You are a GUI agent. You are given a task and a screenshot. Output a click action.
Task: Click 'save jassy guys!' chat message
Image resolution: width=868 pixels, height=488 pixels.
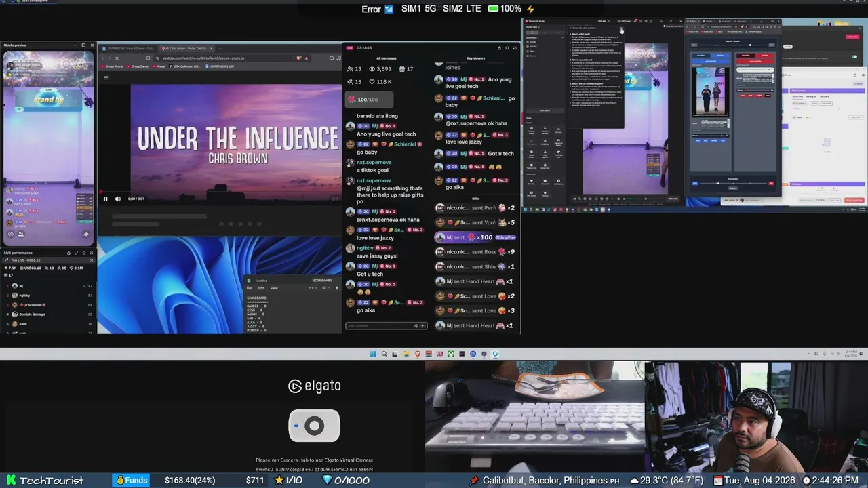[x=377, y=256]
